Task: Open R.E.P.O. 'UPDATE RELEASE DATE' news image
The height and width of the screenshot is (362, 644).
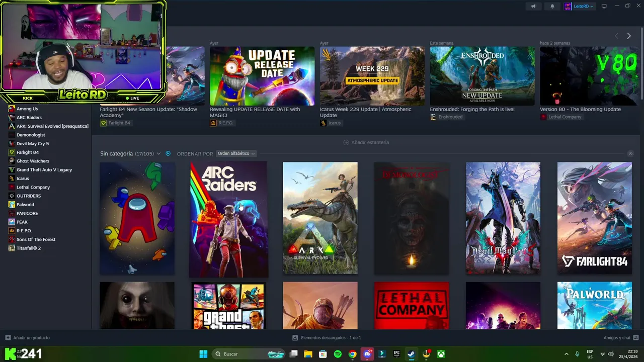Action: tap(262, 76)
